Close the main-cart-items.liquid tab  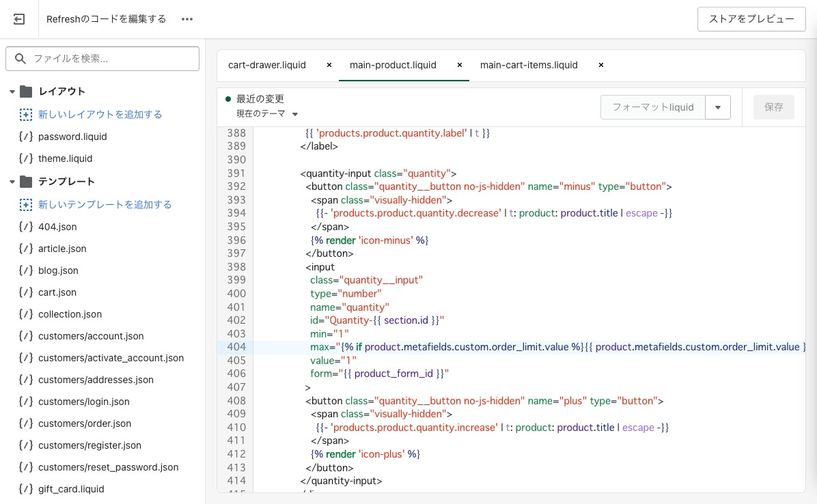point(601,65)
